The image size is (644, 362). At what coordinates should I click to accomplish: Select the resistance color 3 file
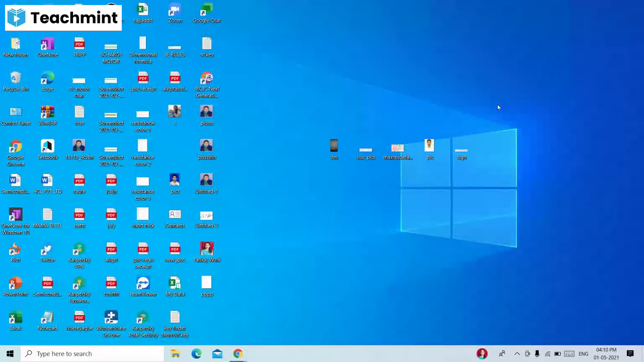point(143,188)
